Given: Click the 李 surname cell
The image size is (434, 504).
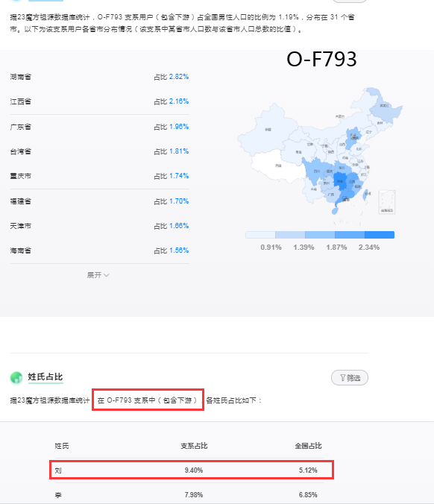Looking at the screenshot, I should (58, 495).
